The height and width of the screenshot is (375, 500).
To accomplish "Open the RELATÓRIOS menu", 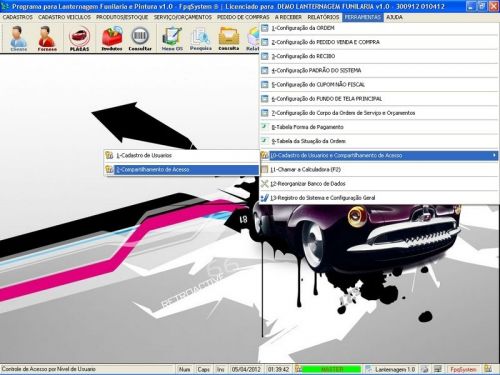I will 323,17.
